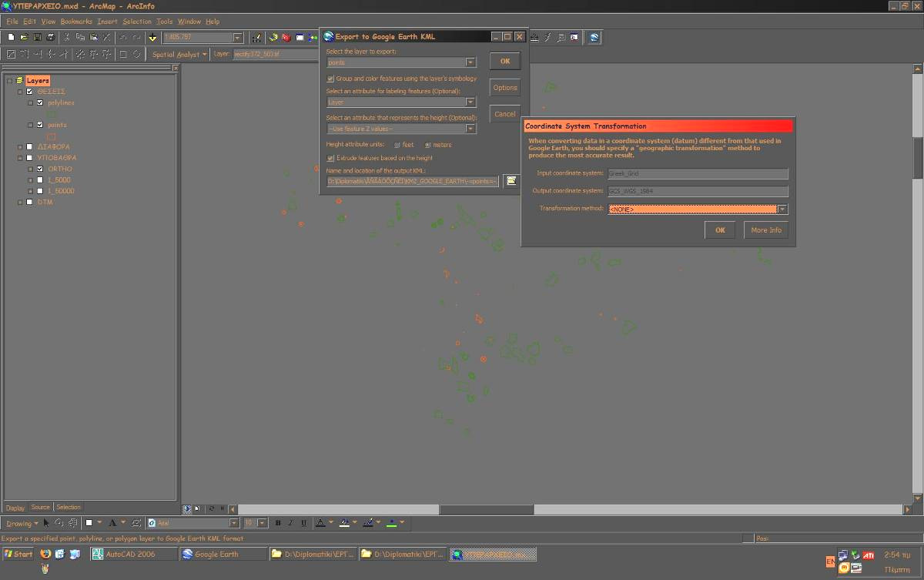This screenshot has width=924, height=580.
Task: Toggle ORTHO layer visibility
Action: [40, 169]
